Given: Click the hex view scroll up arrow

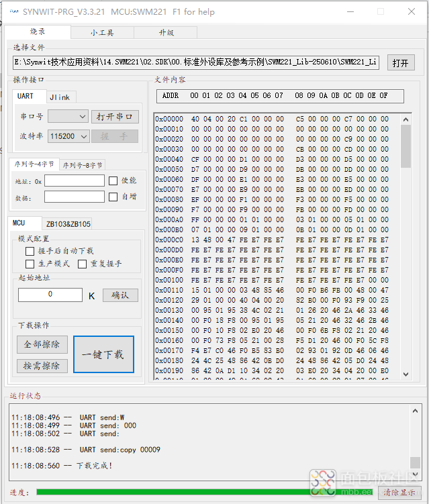Looking at the screenshot, I should [406, 119].
